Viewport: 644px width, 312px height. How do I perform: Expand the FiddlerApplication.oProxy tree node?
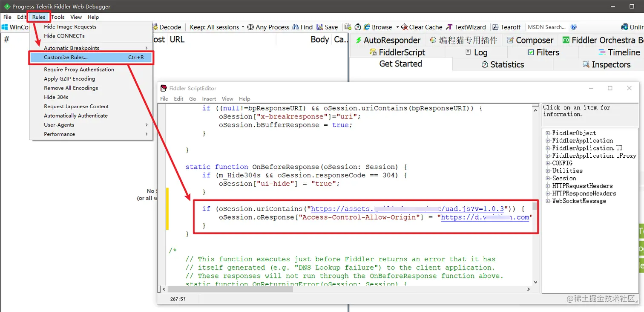[x=548, y=156]
